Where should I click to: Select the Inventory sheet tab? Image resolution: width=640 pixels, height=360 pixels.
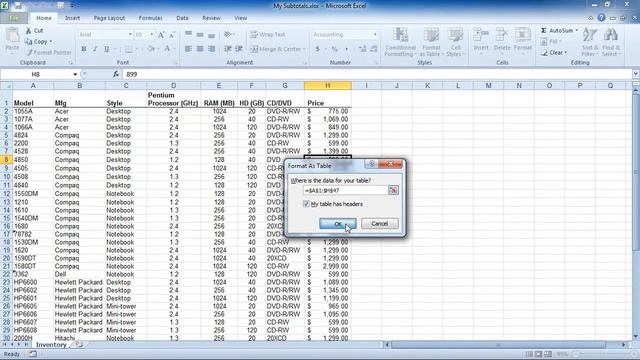coord(51,344)
